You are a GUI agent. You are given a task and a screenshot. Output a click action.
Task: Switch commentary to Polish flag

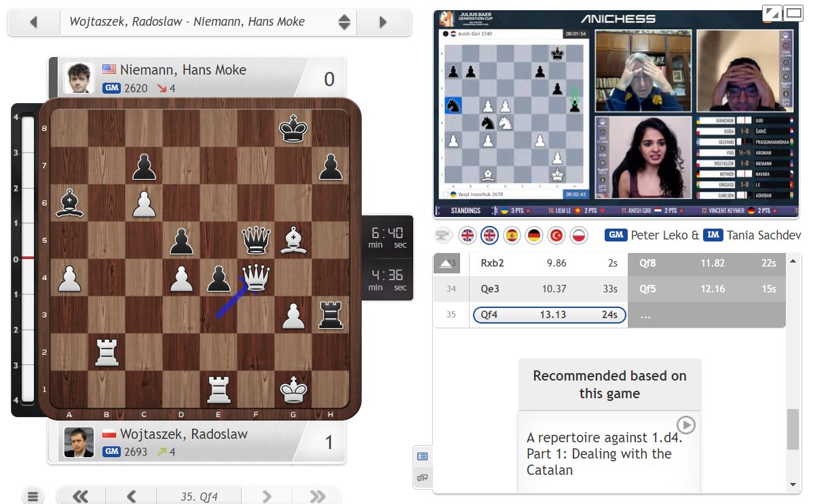pos(579,235)
